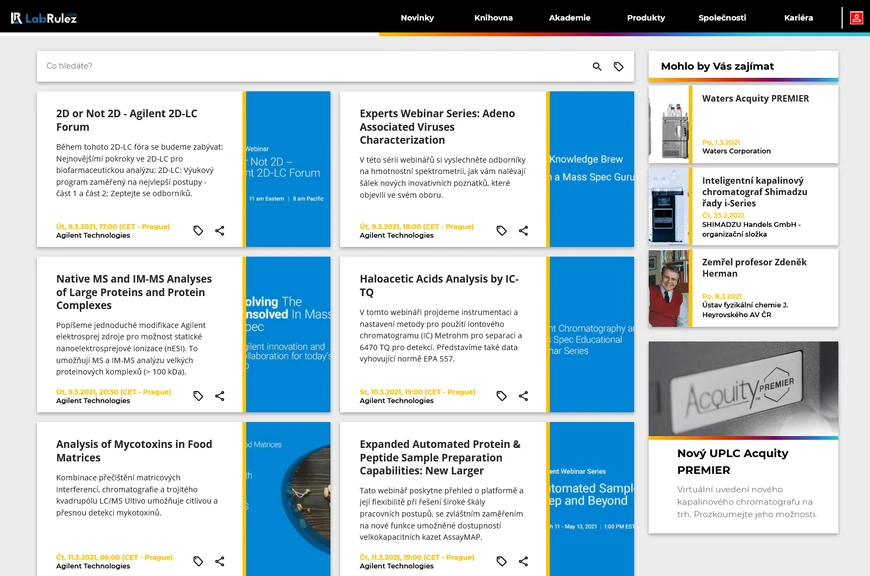870x576 pixels.
Task: Open 'Expanded Automated Protein & Peptide' title
Action: (x=440, y=457)
